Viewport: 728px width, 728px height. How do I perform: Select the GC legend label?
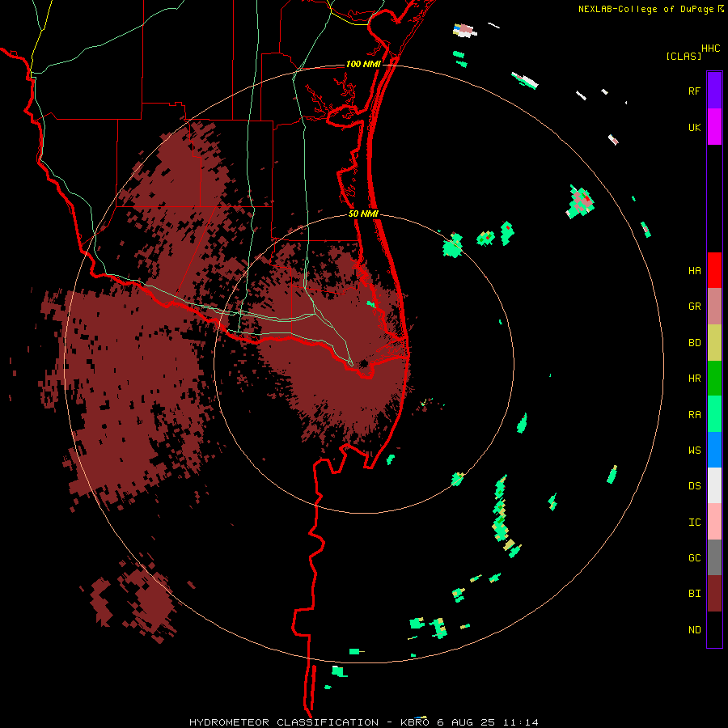tap(694, 558)
